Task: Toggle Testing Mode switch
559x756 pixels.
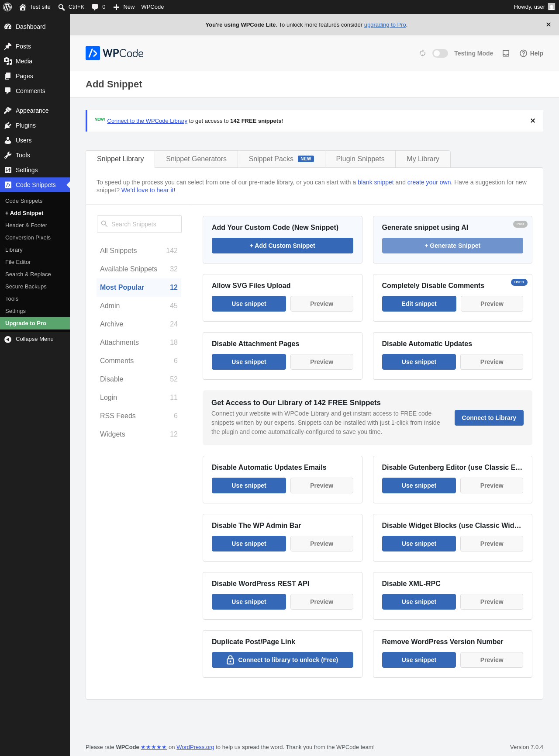Action: (x=440, y=53)
